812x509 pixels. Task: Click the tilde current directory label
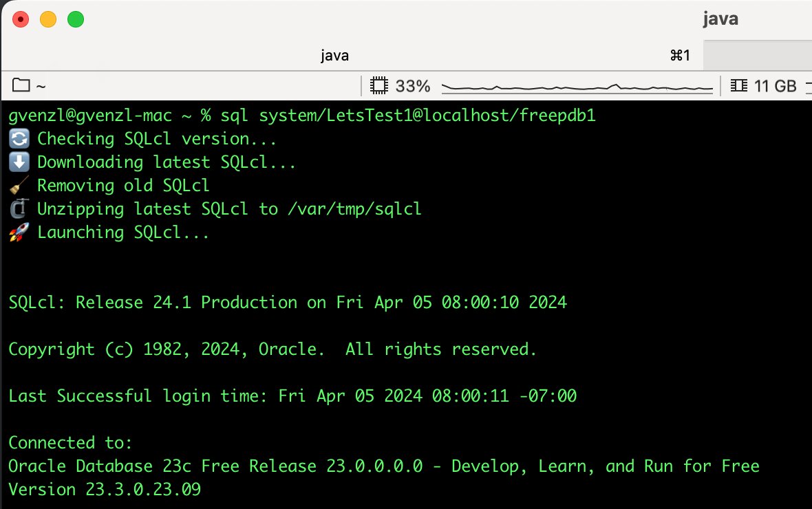(x=41, y=87)
